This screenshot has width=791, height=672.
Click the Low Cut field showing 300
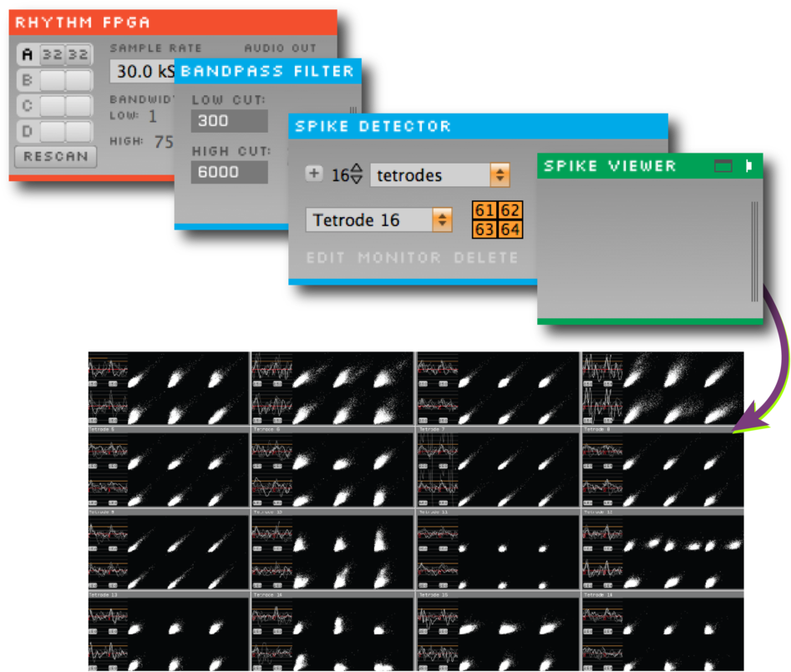coord(229,121)
